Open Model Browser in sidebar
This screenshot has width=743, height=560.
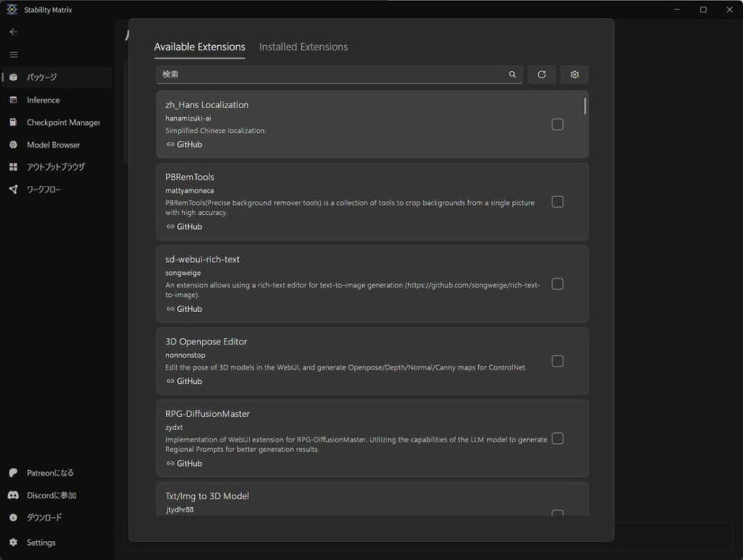click(53, 145)
